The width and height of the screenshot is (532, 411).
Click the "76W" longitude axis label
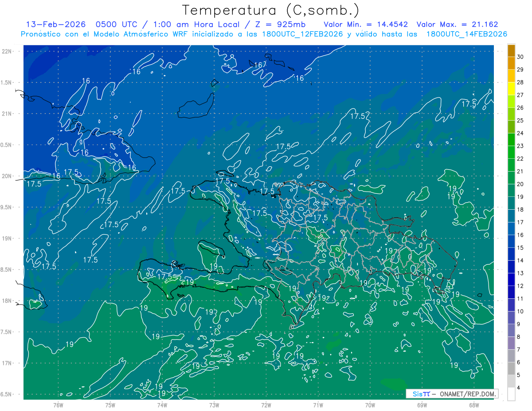pyautogui.click(x=58, y=405)
